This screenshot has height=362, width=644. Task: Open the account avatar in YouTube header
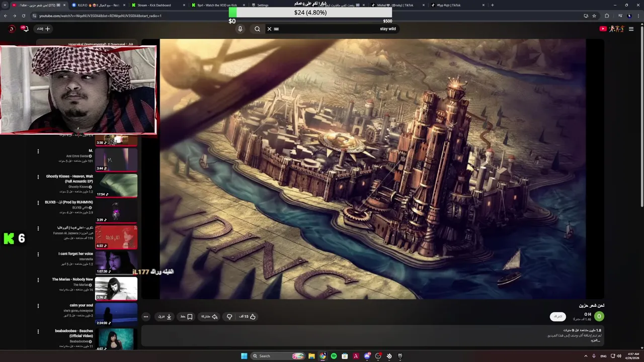pos(12,29)
